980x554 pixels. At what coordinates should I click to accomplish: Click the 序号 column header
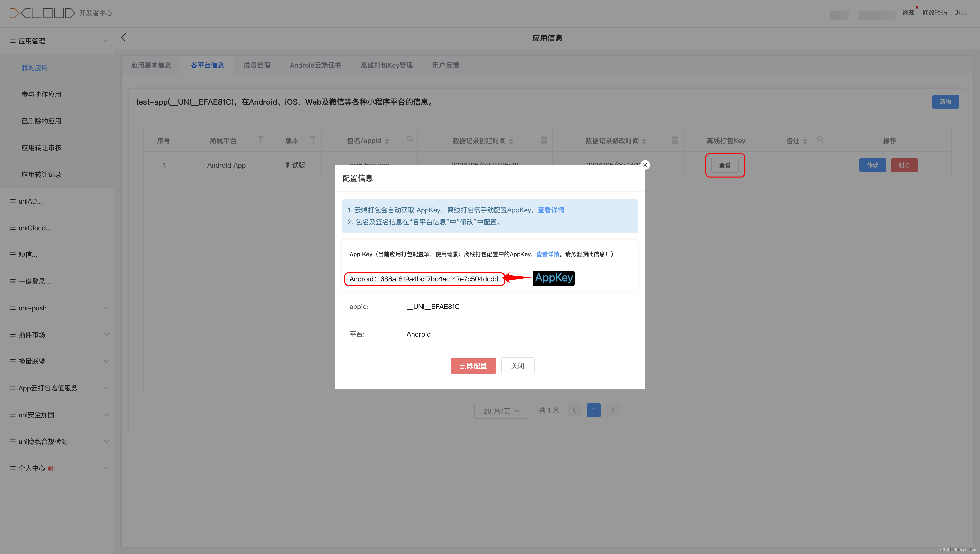(163, 140)
